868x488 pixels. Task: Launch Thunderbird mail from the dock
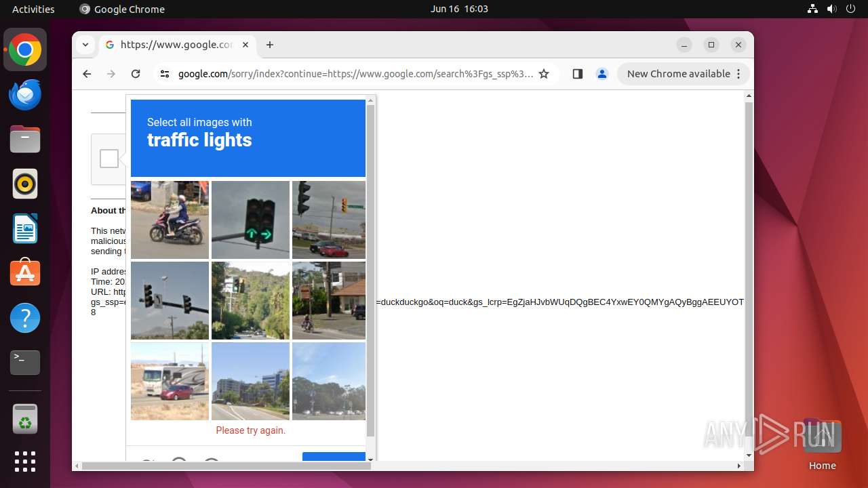(x=25, y=95)
